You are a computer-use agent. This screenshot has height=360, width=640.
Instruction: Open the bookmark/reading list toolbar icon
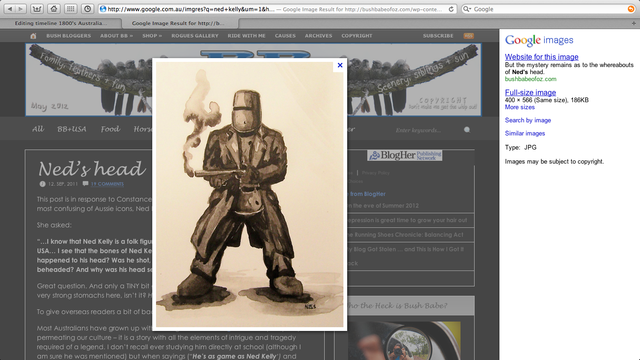[x=37, y=9]
